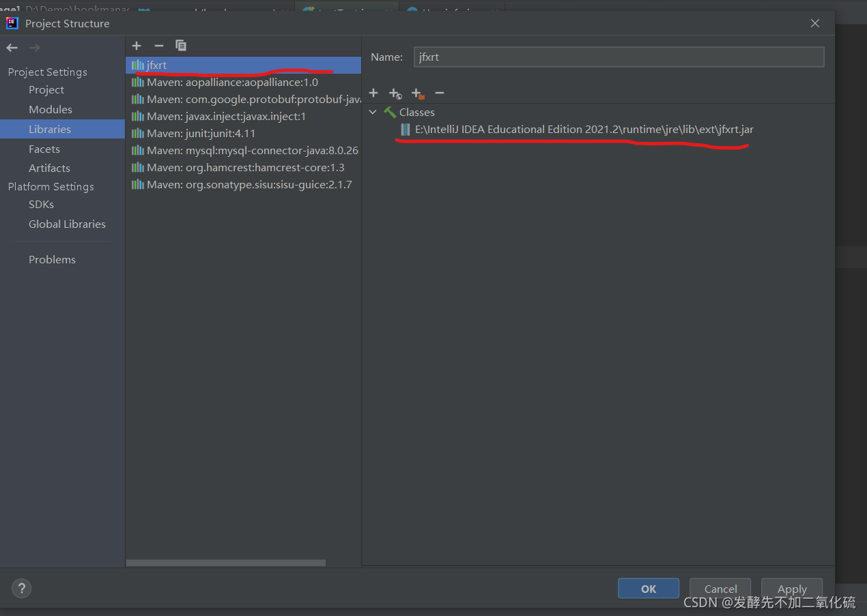Select Maven mysql-connector-java:8.0.26 library
Image resolution: width=867 pixels, height=616 pixels.
click(244, 151)
